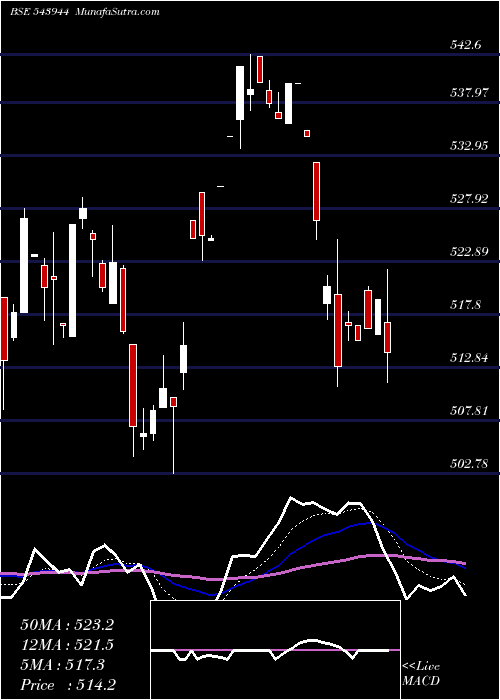Click the 12MA : 521.5 value

(x=67, y=645)
